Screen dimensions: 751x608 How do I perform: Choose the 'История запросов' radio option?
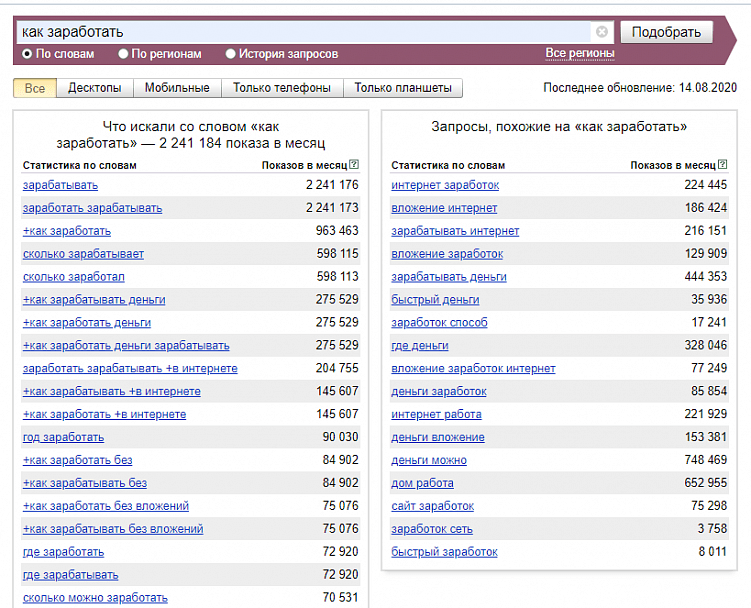(231, 54)
